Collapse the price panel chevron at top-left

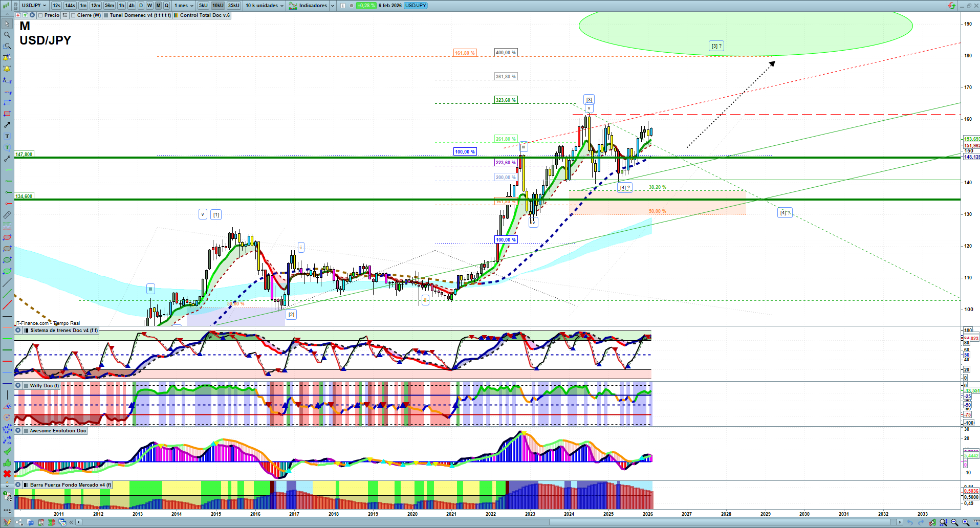(x=6, y=15)
